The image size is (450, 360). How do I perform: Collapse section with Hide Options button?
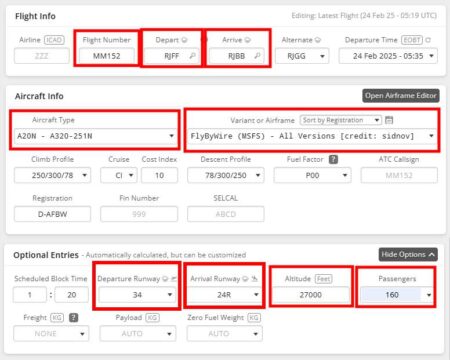[408, 255]
